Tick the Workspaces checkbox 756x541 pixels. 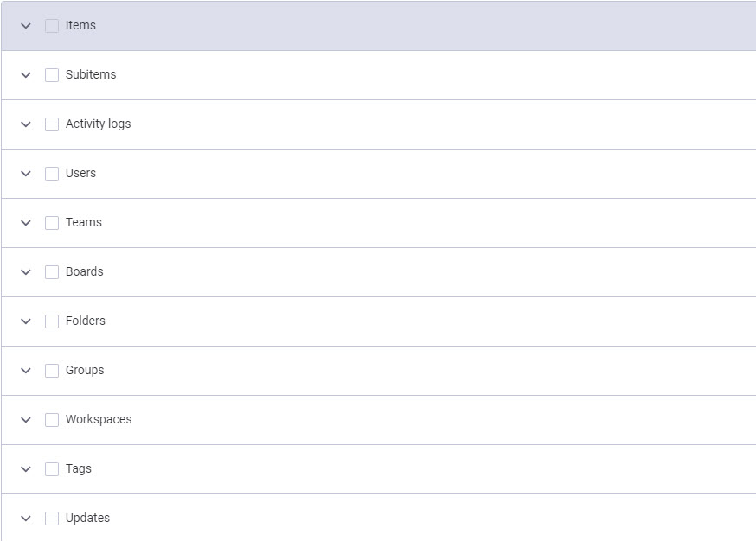pyautogui.click(x=52, y=420)
